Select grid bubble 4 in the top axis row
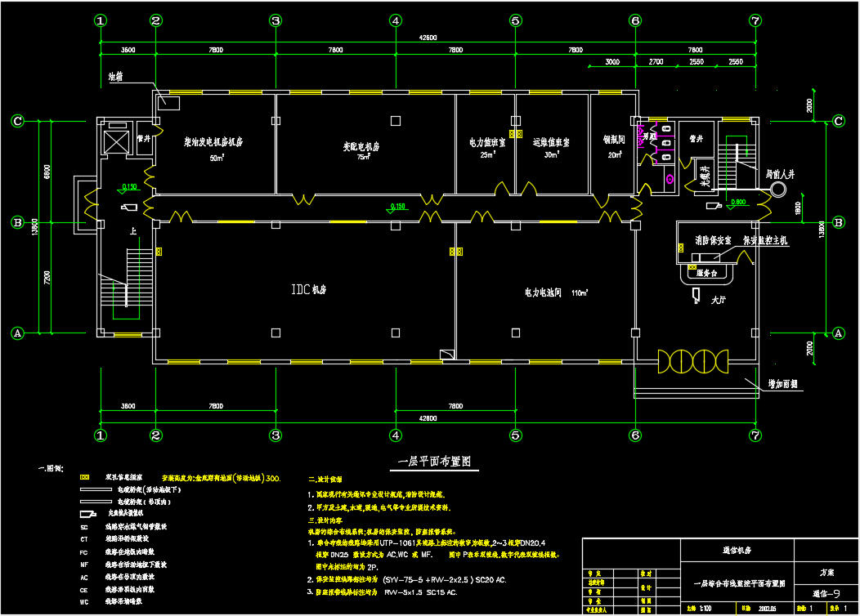 pyautogui.click(x=396, y=20)
